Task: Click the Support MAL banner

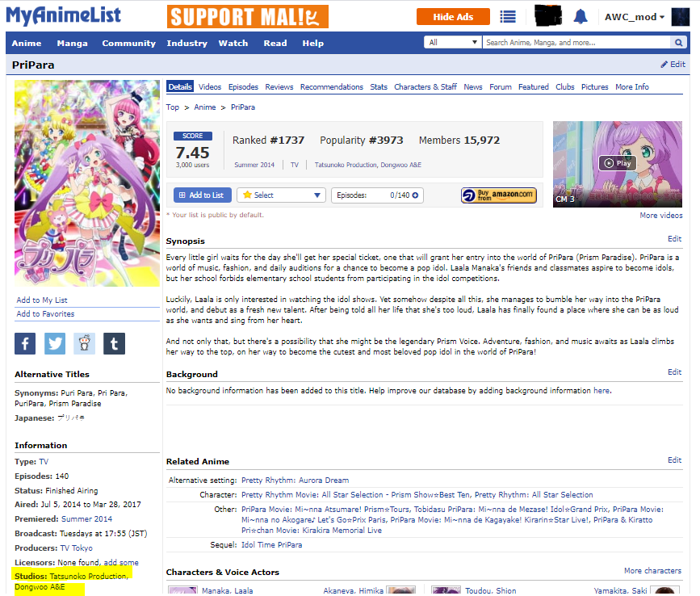Action: 248,17
